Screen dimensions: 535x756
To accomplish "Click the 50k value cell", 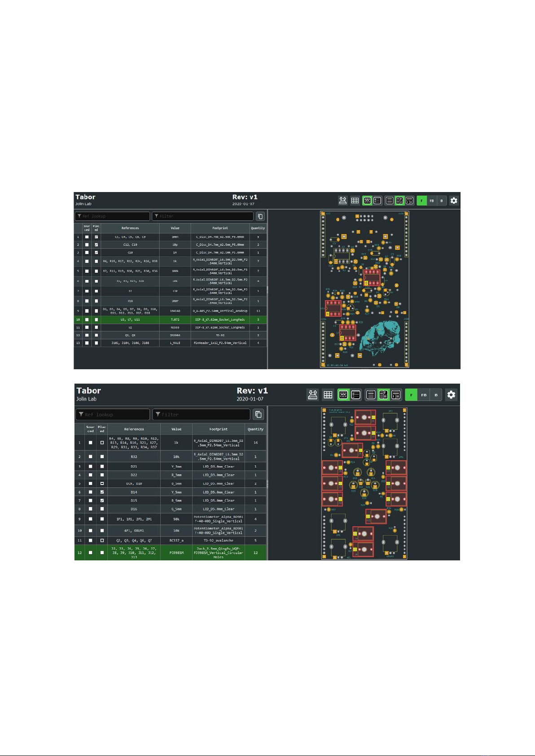I will point(176,519).
